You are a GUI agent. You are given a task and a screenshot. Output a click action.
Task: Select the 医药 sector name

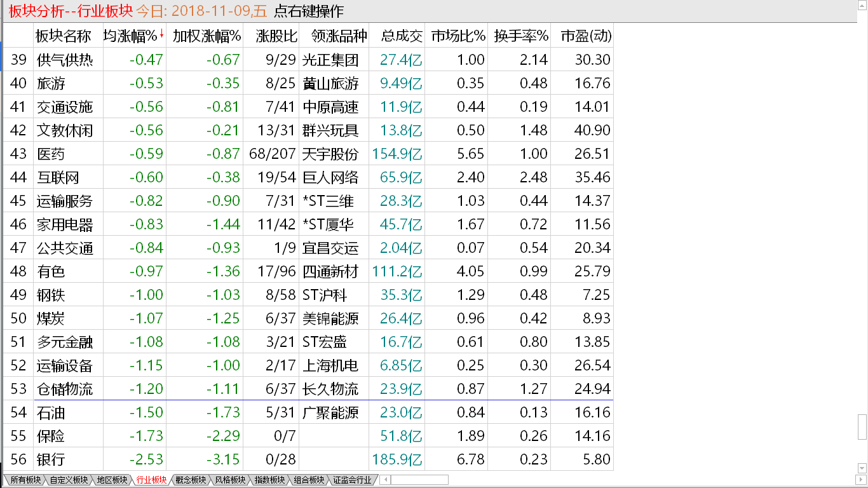tap(51, 154)
